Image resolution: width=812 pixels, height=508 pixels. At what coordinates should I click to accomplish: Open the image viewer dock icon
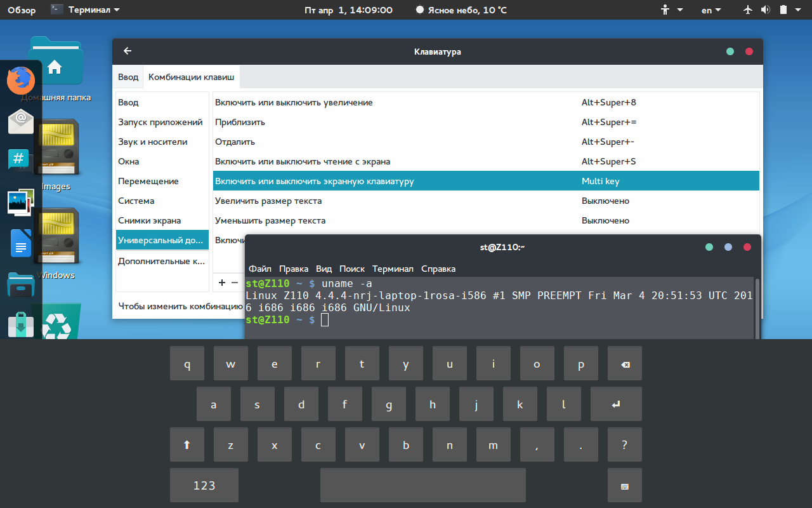[20, 201]
